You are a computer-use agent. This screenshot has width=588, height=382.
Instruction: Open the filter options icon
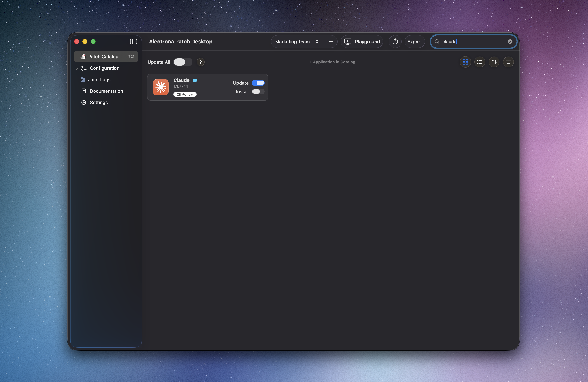[x=508, y=62]
